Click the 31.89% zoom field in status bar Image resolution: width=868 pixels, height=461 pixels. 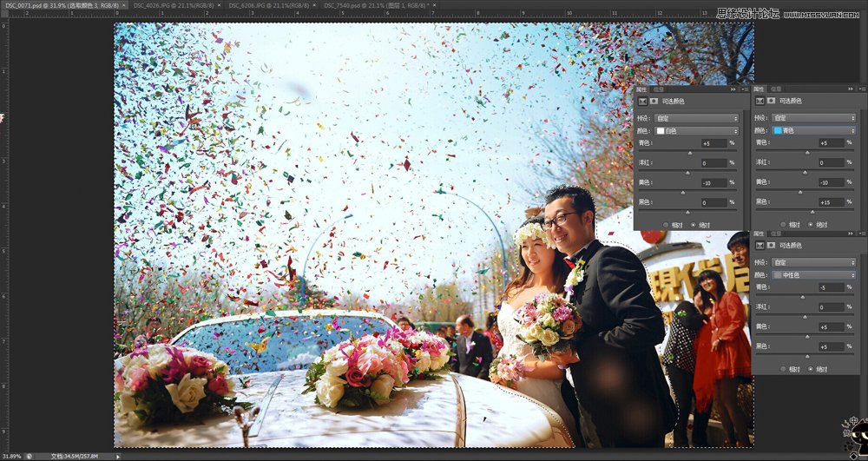click(x=11, y=457)
